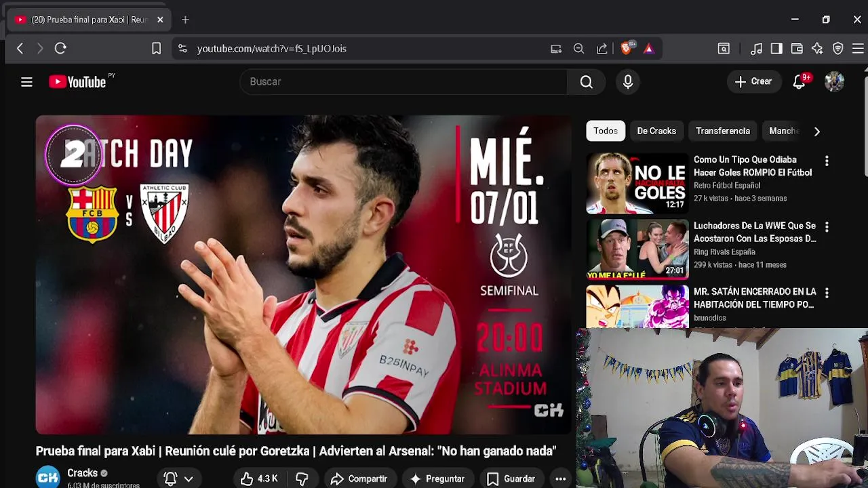The image size is (868, 488).
Task: Select the De Cracks filter chip
Action: [656, 131]
